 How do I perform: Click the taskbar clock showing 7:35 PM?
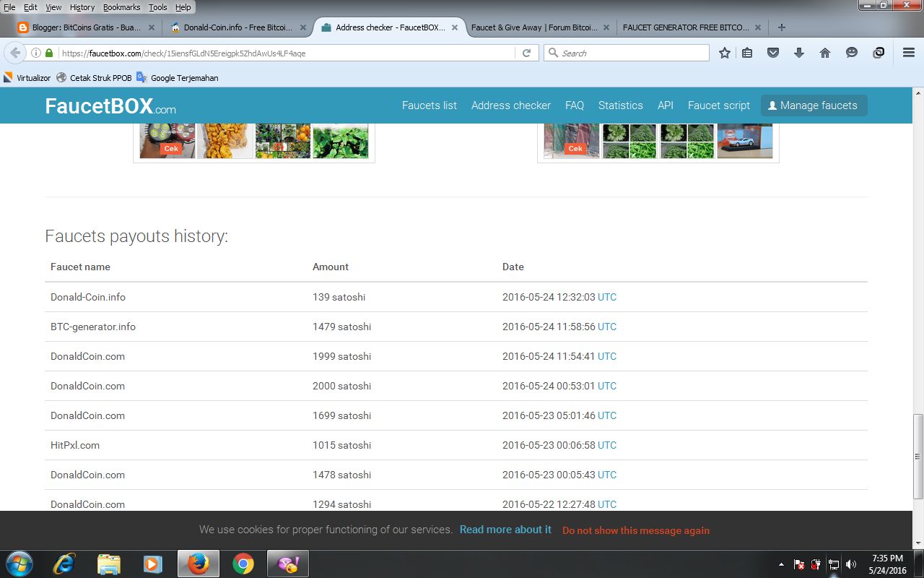tap(887, 564)
